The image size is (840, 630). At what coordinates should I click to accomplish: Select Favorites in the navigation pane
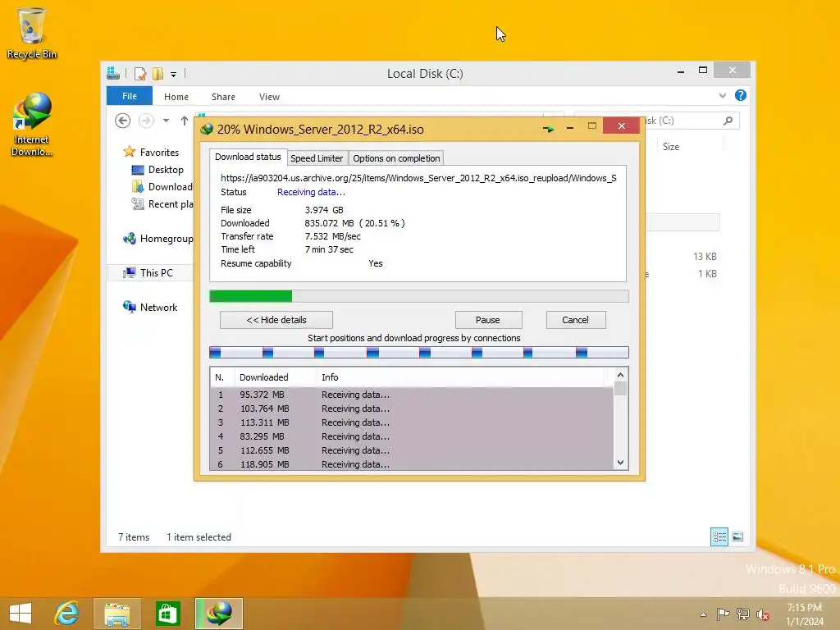coord(159,153)
